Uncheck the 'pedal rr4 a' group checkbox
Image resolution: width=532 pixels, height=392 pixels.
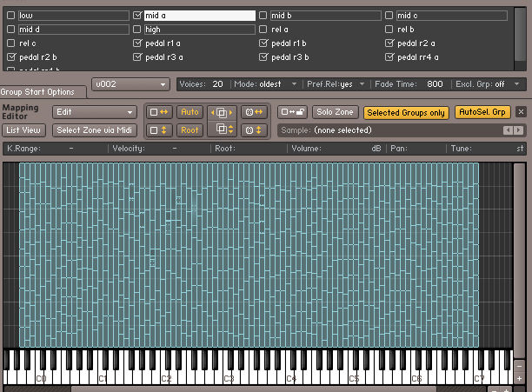389,57
